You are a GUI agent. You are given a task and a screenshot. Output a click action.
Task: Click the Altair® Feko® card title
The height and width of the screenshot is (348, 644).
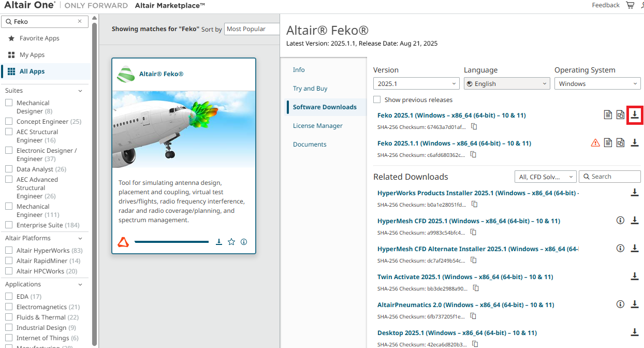161,74
